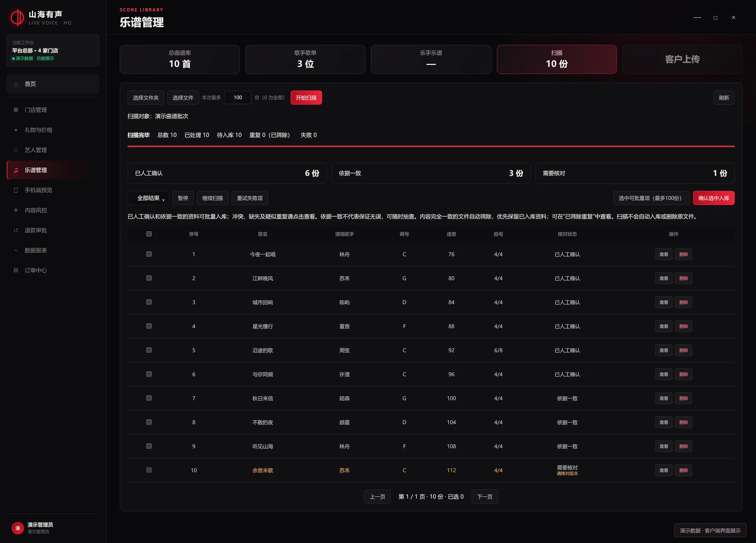Open 首页 home icon in sidebar
The width and height of the screenshot is (756, 543).
pos(16,84)
